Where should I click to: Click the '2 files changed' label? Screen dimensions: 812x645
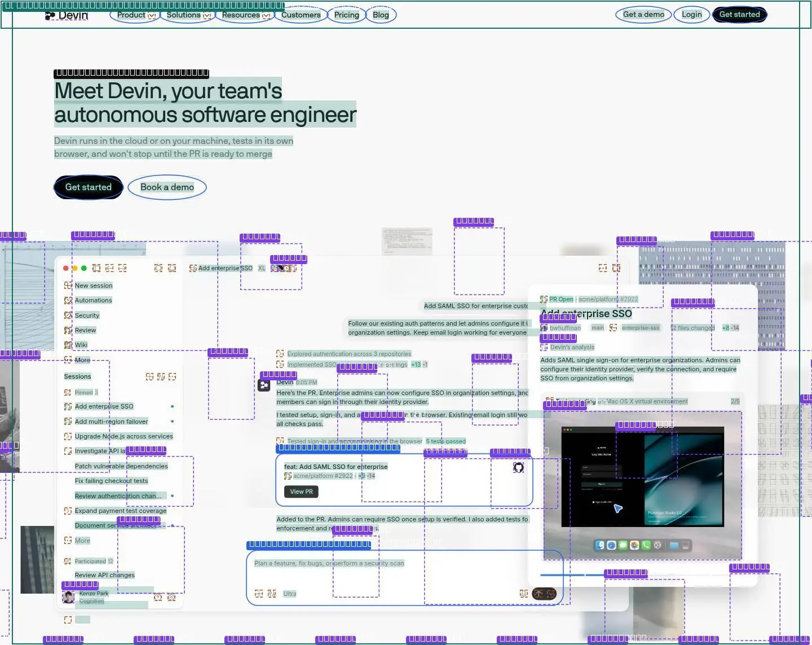point(692,328)
